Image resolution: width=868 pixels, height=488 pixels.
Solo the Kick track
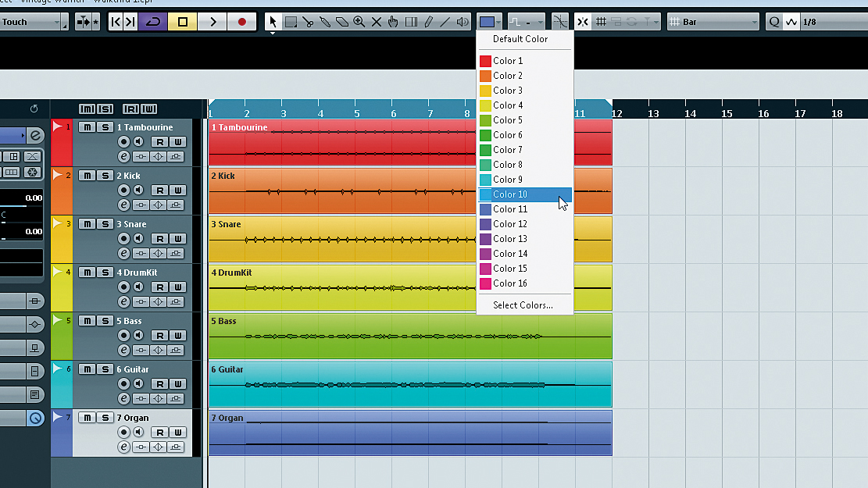[105, 176]
